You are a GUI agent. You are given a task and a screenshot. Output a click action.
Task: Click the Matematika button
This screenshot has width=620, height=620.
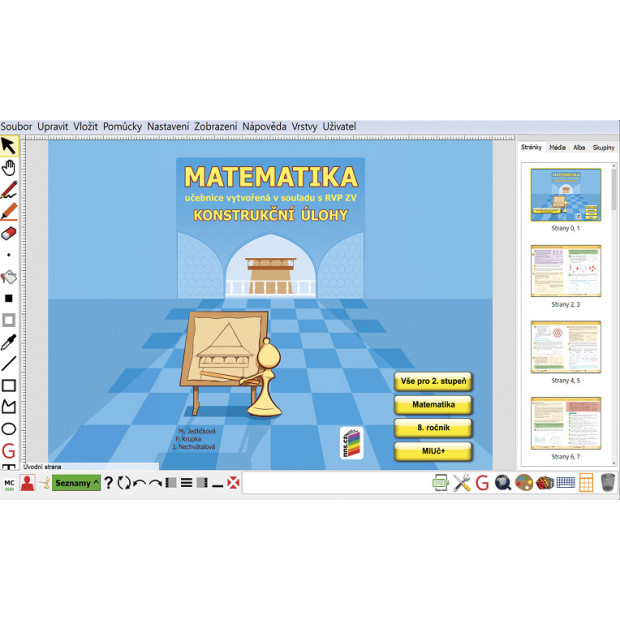point(433,405)
